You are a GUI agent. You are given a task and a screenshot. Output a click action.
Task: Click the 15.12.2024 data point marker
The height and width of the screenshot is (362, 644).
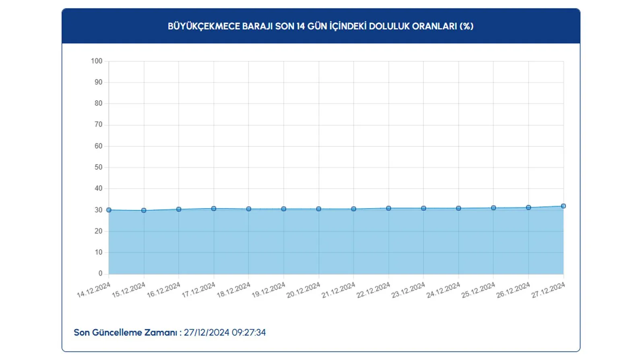144,210
